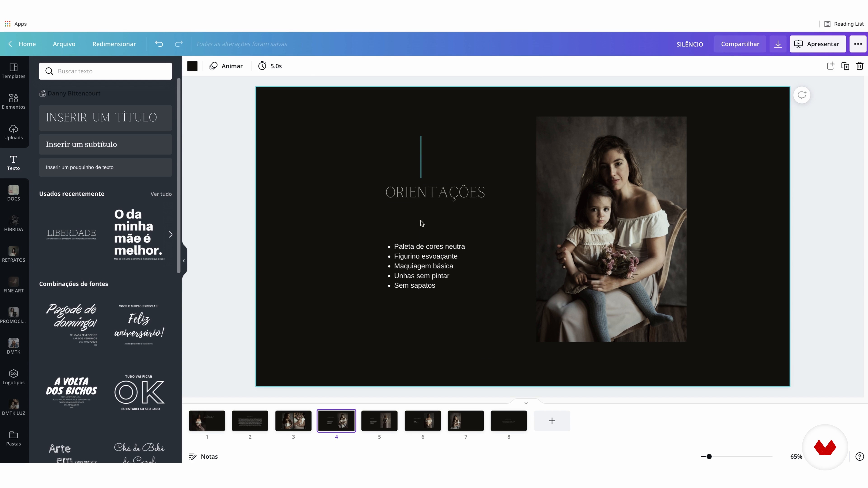Image resolution: width=868 pixels, height=488 pixels.
Task: Click the SILÊNCIO design title
Action: (x=689, y=44)
